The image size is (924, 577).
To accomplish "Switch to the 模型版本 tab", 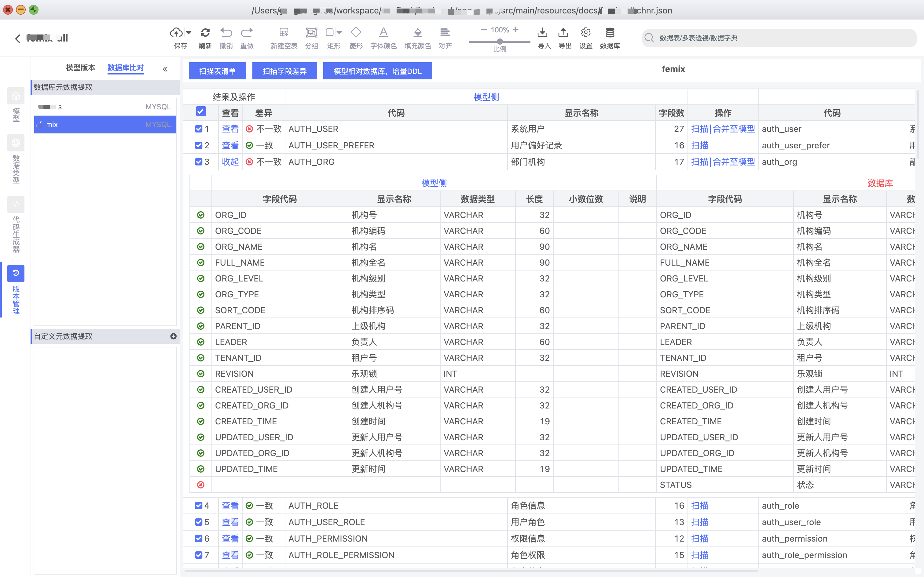I will tap(81, 67).
